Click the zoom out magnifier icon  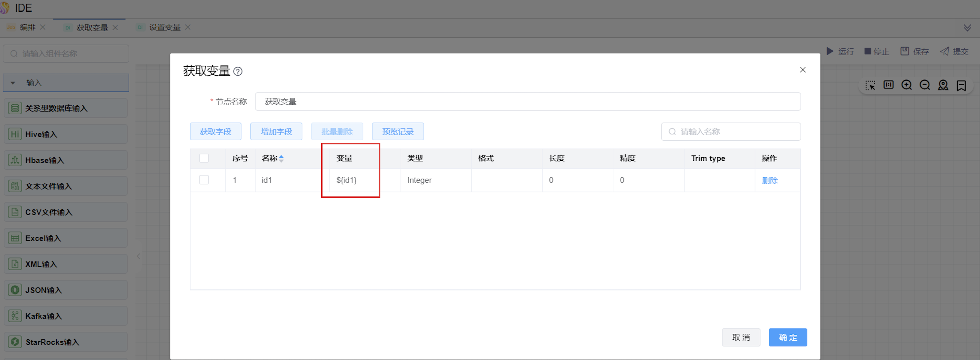pos(924,85)
